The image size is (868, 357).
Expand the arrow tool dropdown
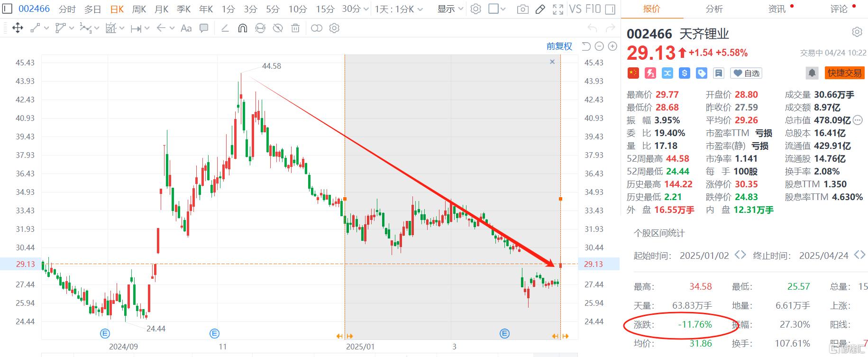pyautogui.click(x=172, y=28)
